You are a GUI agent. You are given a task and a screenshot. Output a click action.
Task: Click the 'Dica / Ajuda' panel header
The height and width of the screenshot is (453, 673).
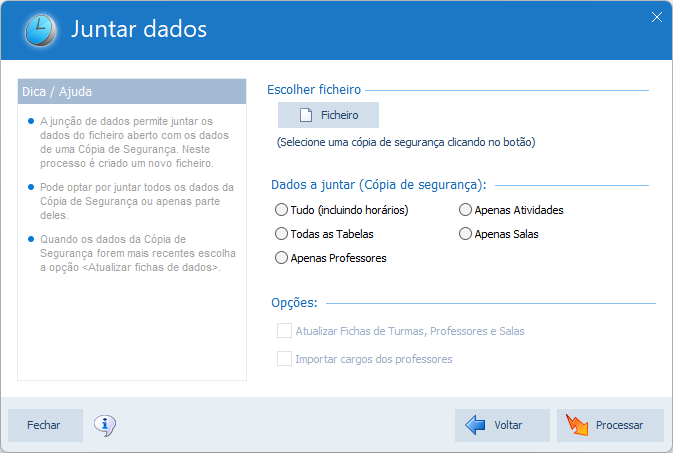[132, 92]
